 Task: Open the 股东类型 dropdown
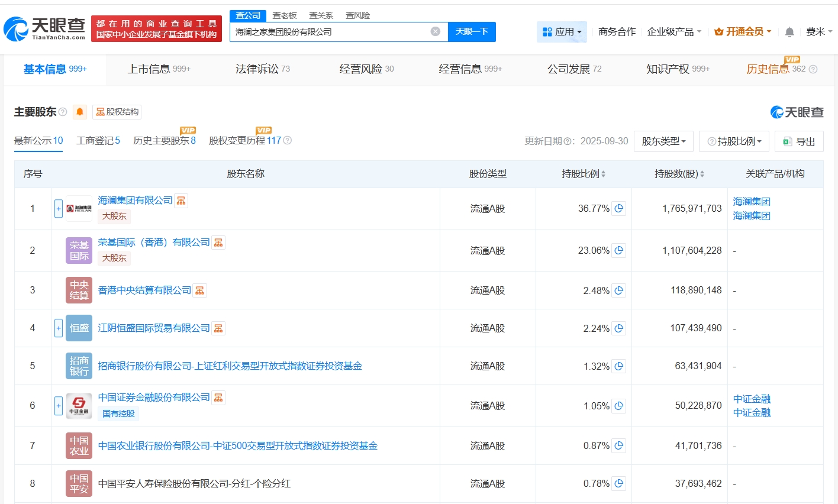pos(663,141)
